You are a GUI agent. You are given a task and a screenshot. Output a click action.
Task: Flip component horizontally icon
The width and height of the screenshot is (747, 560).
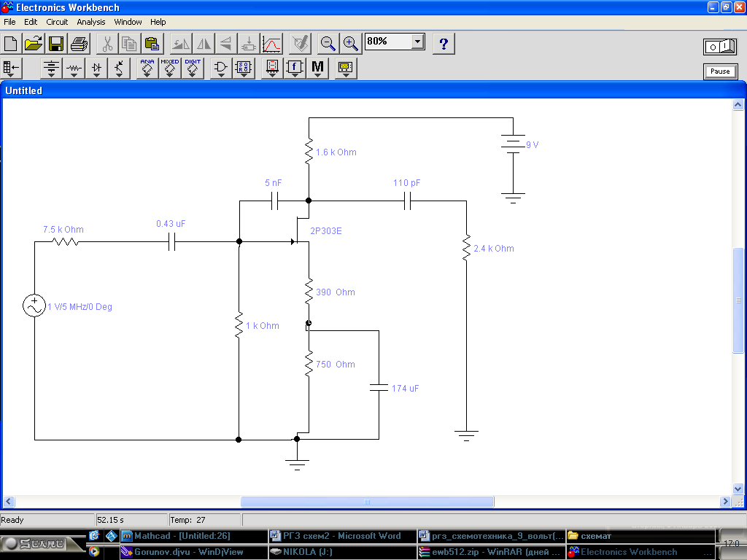pyautogui.click(x=204, y=44)
